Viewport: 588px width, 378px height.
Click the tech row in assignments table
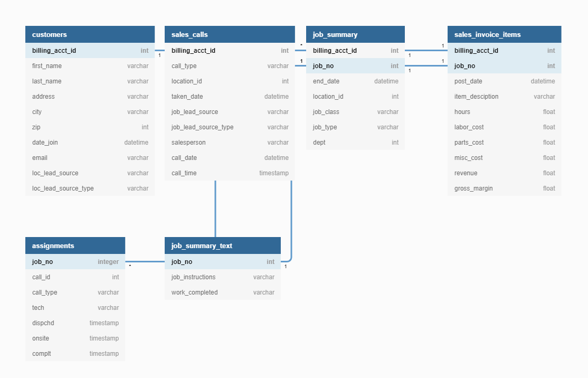point(75,308)
